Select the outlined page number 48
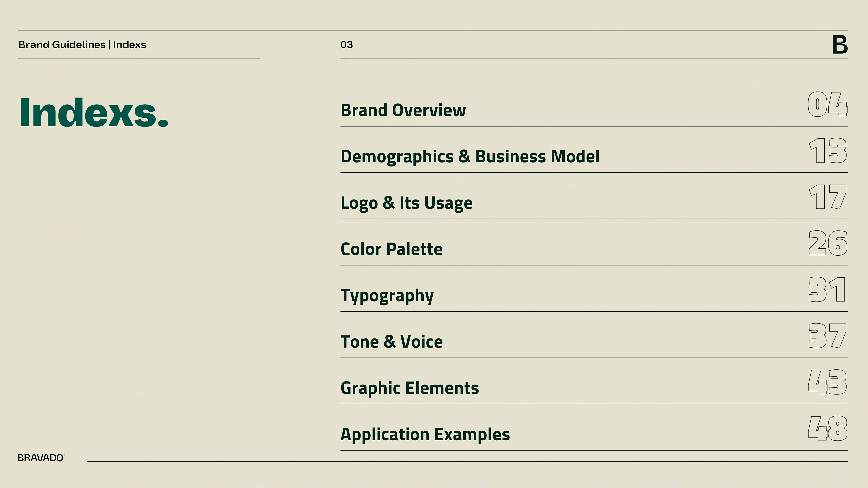The height and width of the screenshot is (488, 868). (x=827, y=428)
